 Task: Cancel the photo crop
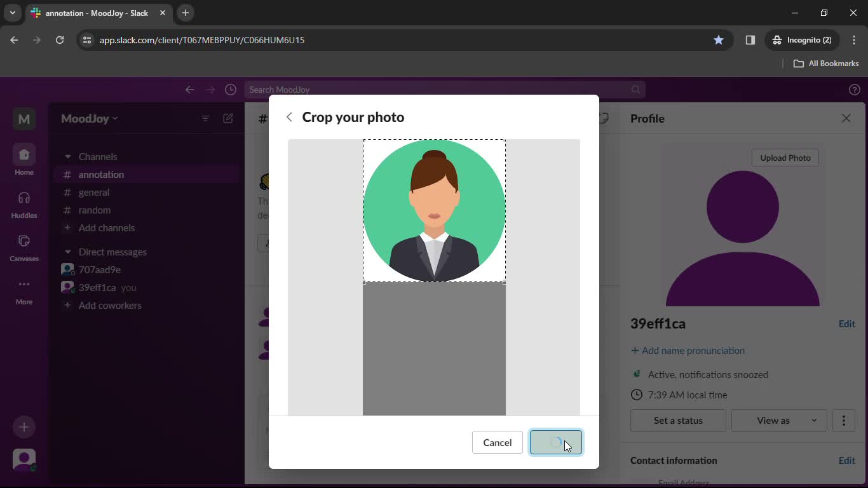pyautogui.click(x=497, y=442)
